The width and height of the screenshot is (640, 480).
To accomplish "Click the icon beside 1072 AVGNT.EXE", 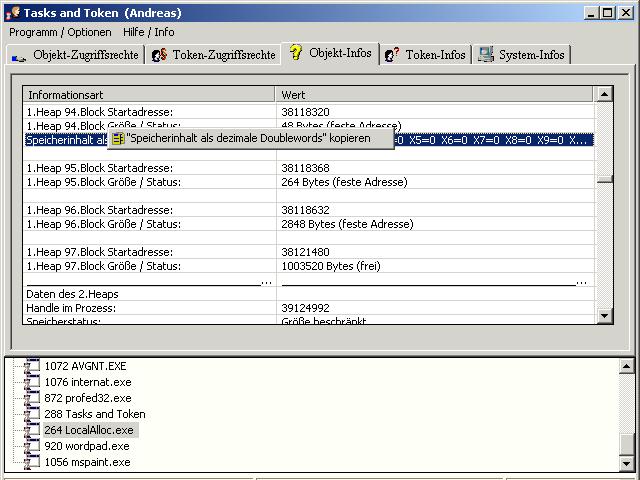I will (x=32, y=366).
